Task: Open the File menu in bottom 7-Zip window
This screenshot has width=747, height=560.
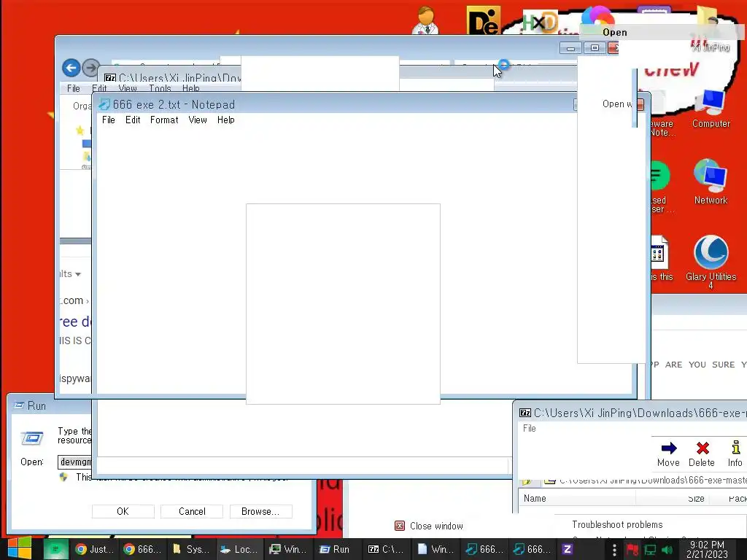Action: pyautogui.click(x=530, y=428)
